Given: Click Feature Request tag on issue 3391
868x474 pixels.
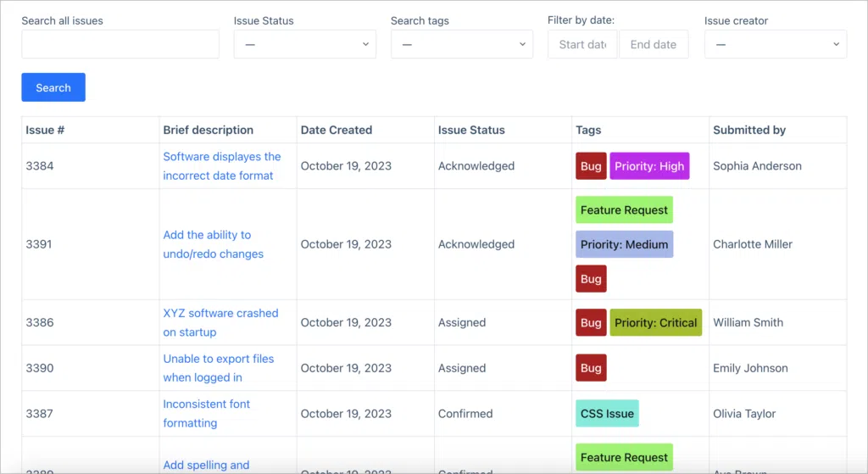Looking at the screenshot, I should (625, 210).
